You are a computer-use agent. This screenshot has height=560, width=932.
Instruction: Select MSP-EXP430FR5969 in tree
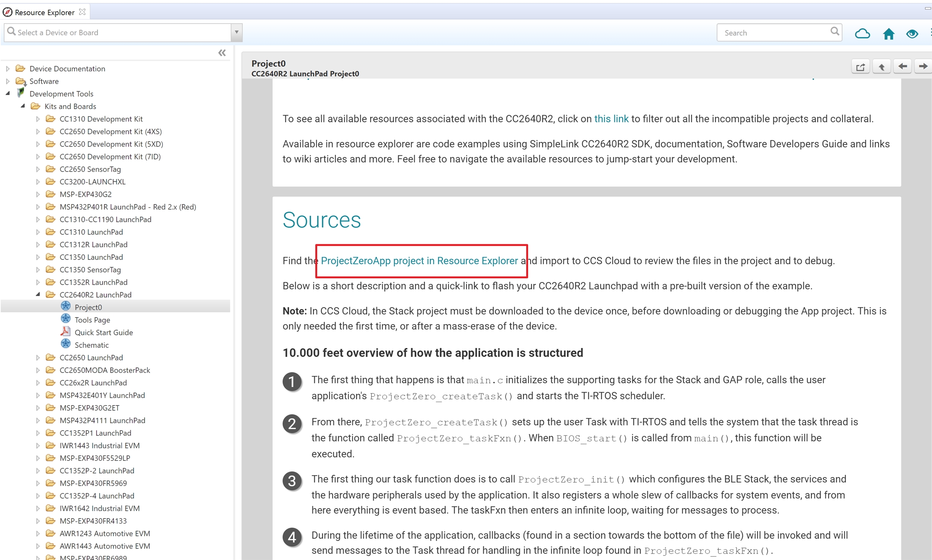[x=93, y=483]
